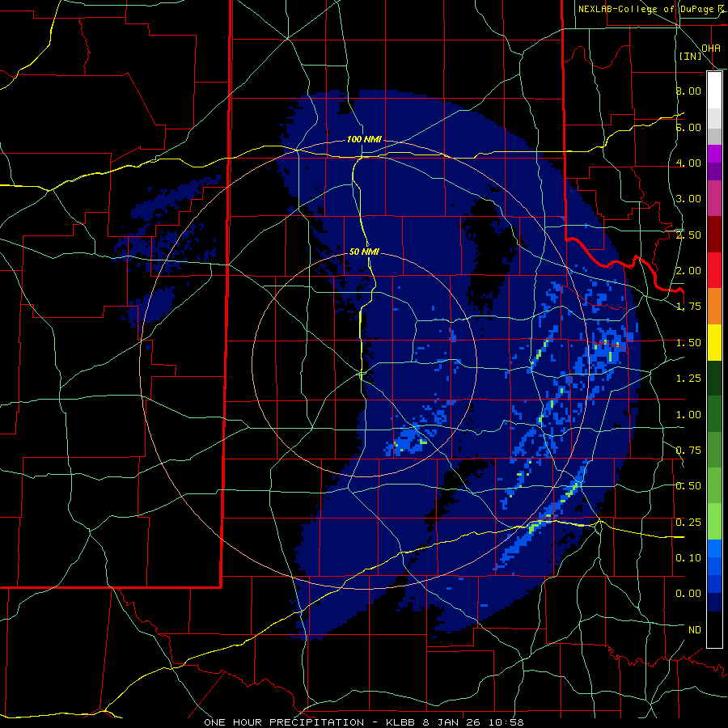Select the light blue swatch above 0.10
Screen dimensions: 728x728
tap(714, 548)
